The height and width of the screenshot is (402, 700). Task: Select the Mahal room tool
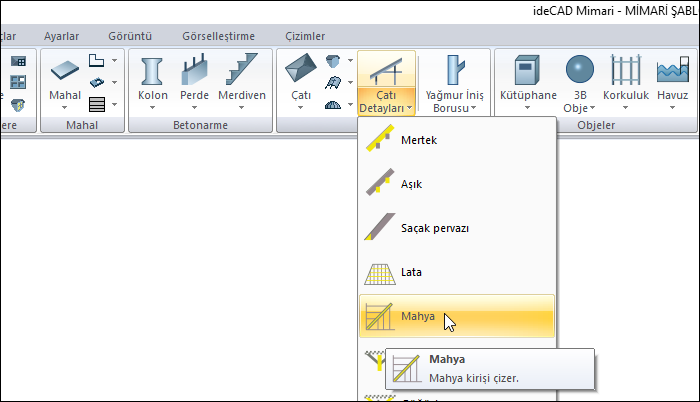click(65, 71)
